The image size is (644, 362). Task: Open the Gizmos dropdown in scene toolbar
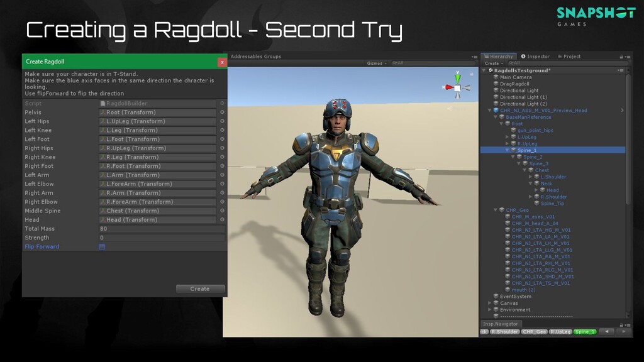[x=377, y=63]
